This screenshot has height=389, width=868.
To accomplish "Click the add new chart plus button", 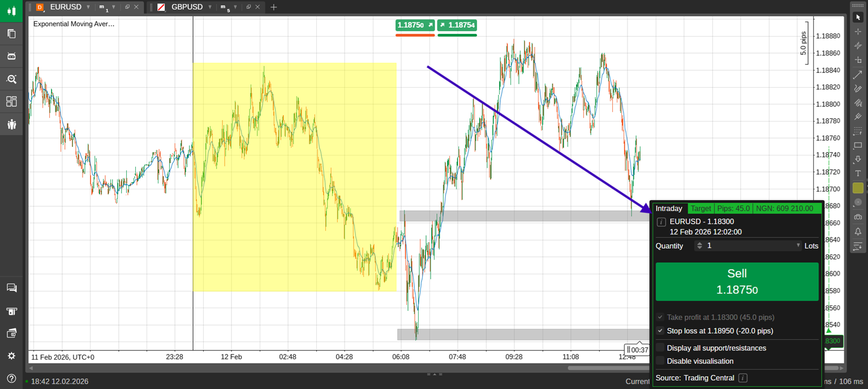I will (x=274, y=7).
